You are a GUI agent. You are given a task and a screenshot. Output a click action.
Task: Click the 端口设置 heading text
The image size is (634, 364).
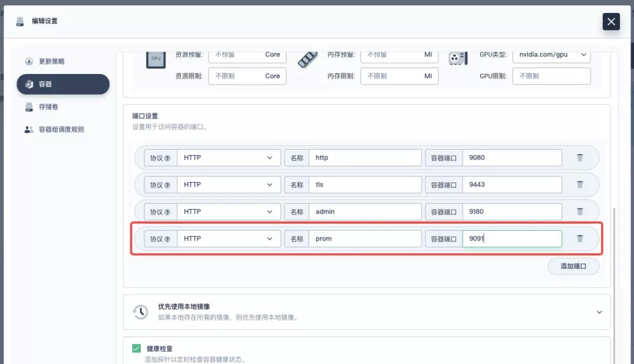[145, 116]
